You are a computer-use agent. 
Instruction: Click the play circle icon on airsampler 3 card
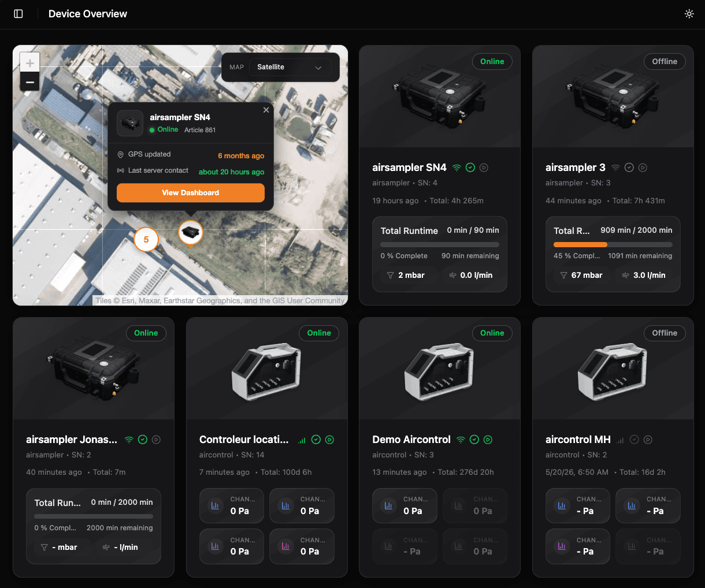[643, 168]
